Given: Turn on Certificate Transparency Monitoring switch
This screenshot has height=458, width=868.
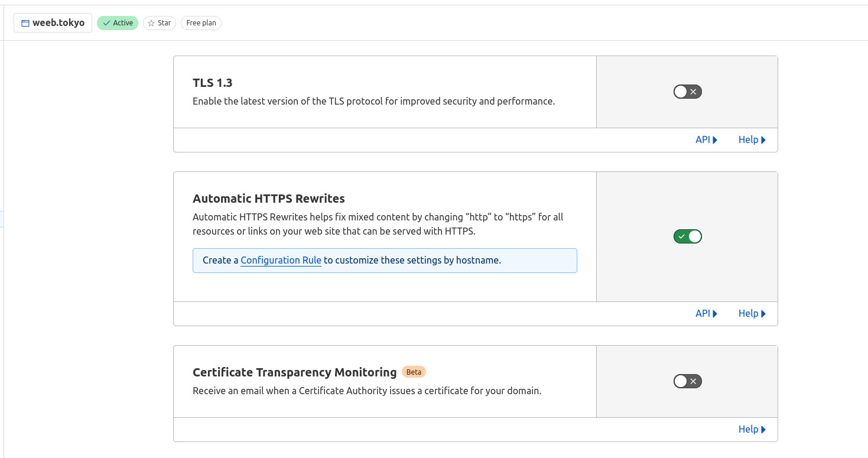Looking at the screenshot, I should coord(687,381).
